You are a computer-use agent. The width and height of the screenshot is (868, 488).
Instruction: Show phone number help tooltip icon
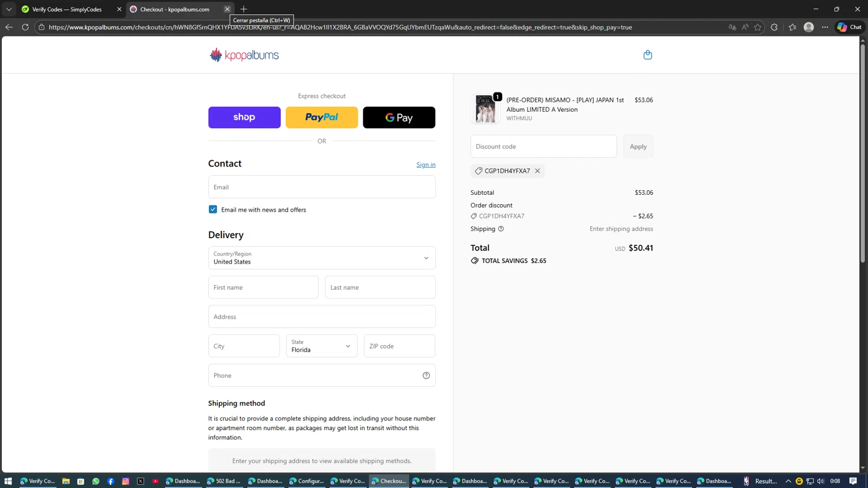click(x=426, y=375)
